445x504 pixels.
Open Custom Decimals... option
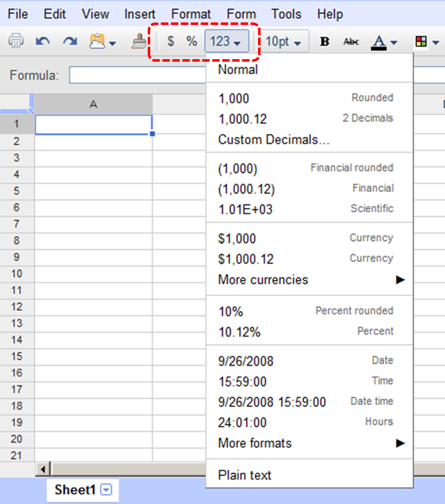pos(309,140)
